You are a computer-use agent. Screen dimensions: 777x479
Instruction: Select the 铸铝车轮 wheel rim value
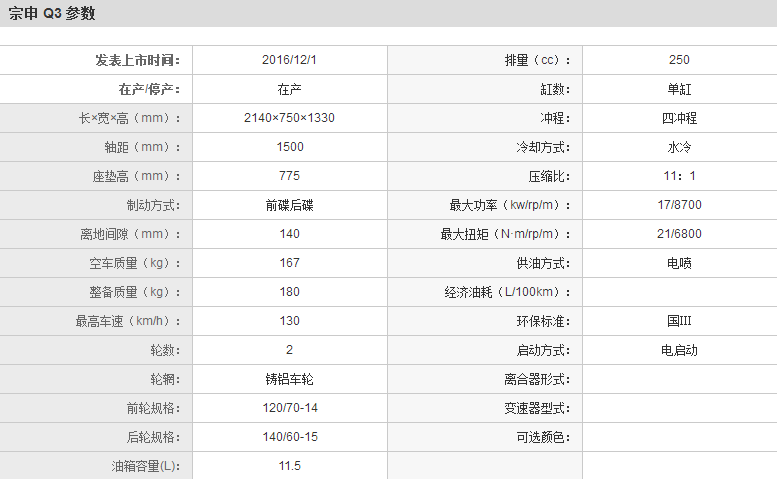point(289,379)
